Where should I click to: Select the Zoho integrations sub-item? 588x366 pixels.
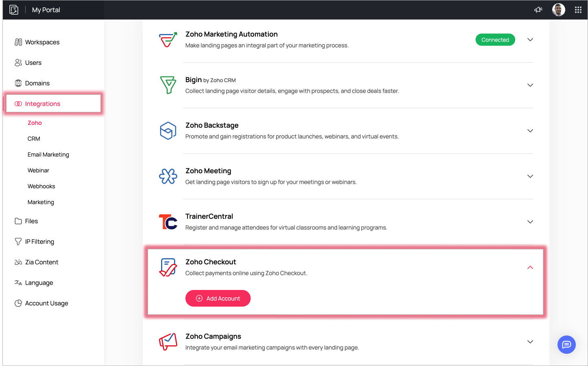tap(35, 123)
